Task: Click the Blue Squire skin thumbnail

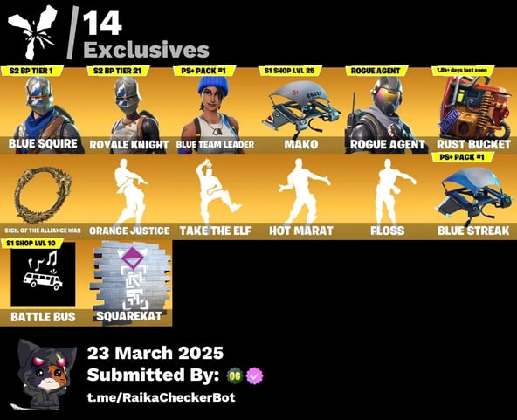Action: [43, 110]
